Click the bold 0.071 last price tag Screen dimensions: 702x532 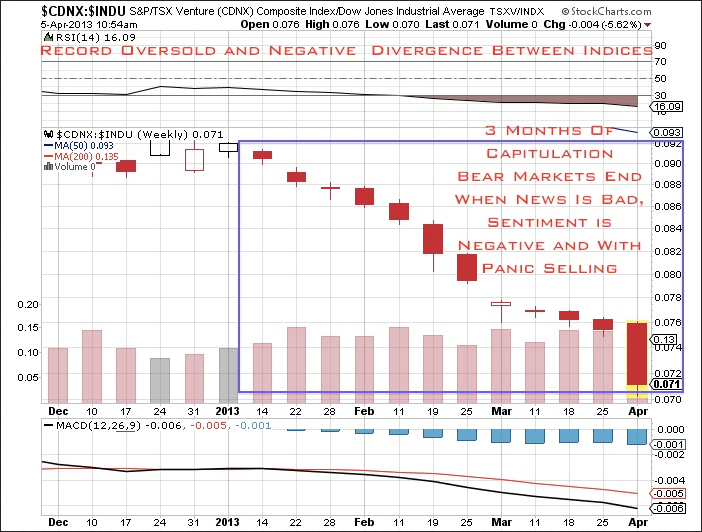[x=667, y=384]
